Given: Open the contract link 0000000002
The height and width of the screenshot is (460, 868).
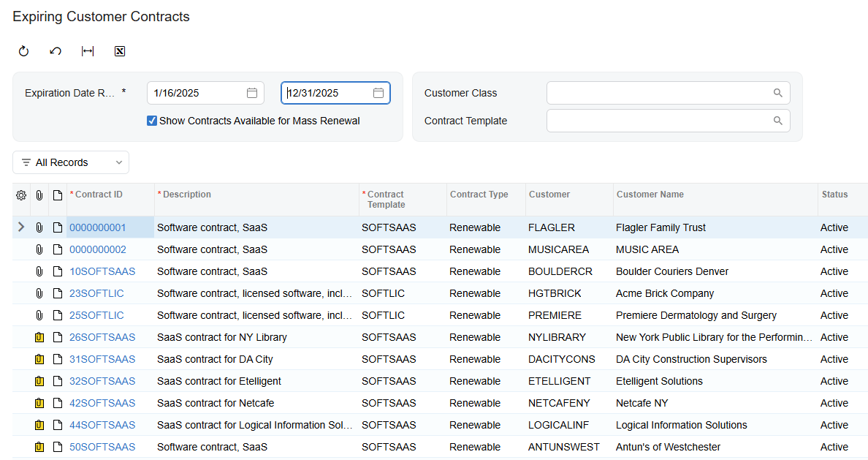Looking at the screenshot, I should click(x=98, y=249).
